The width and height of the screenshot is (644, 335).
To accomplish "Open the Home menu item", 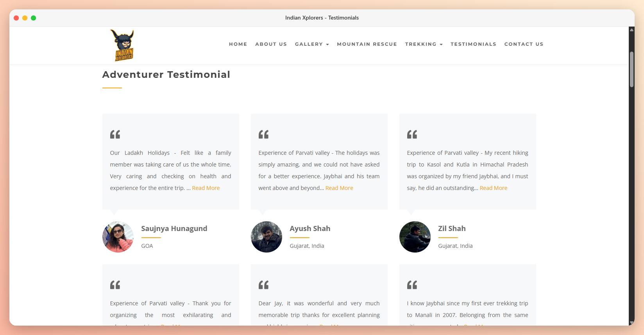I will tap(238, 44).
